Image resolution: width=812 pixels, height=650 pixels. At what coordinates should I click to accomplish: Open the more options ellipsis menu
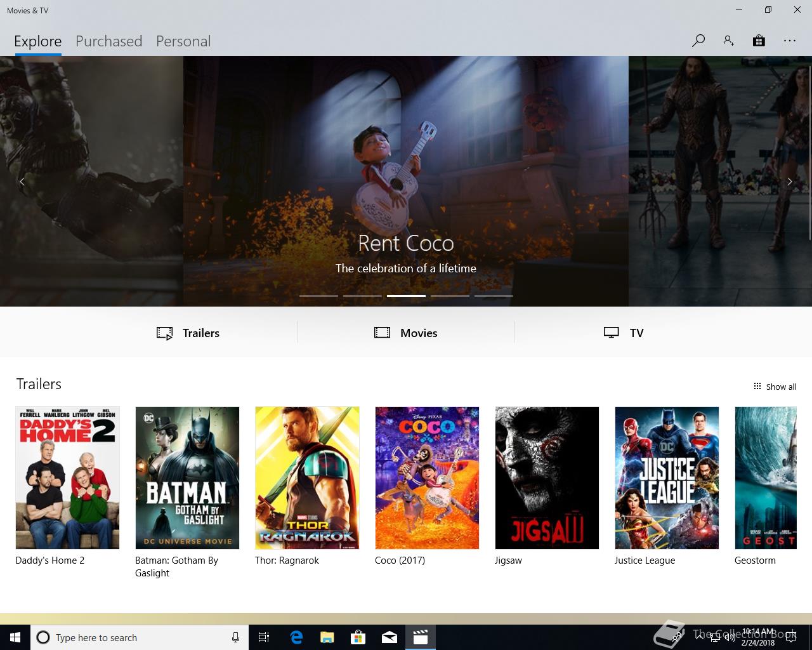pyautogui.click(x=789, y=41)
